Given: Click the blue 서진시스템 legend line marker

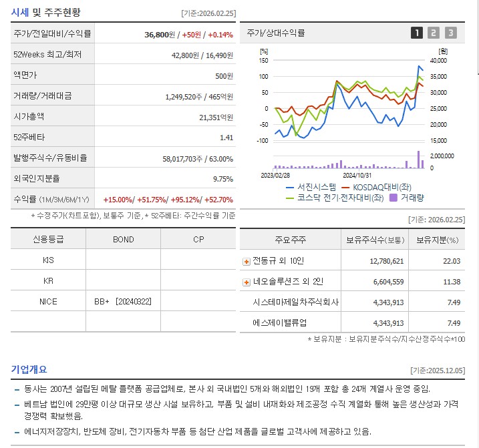Looking at the screenshot, I should (x=289, y=187).
